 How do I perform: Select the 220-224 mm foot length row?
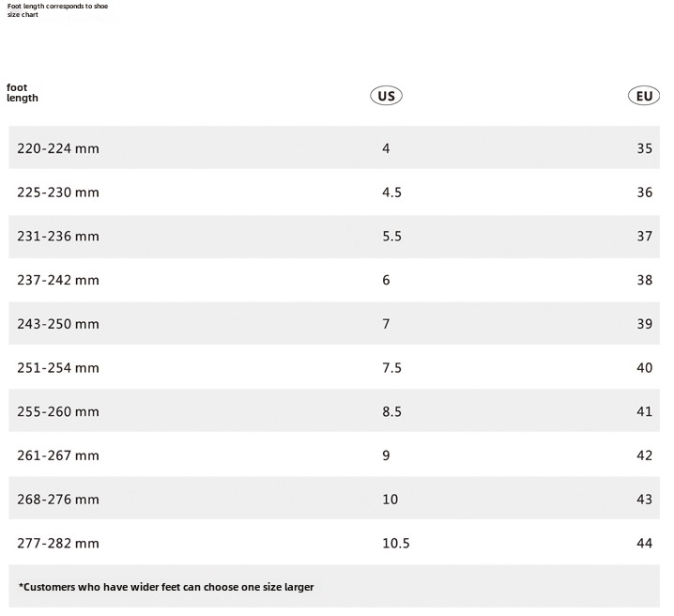(58, 148)
